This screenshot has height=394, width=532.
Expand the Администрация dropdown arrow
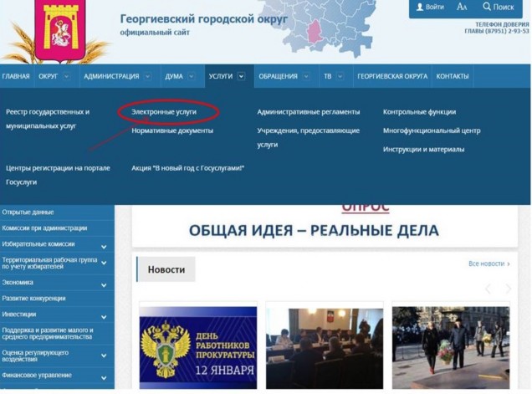[147, 76]
